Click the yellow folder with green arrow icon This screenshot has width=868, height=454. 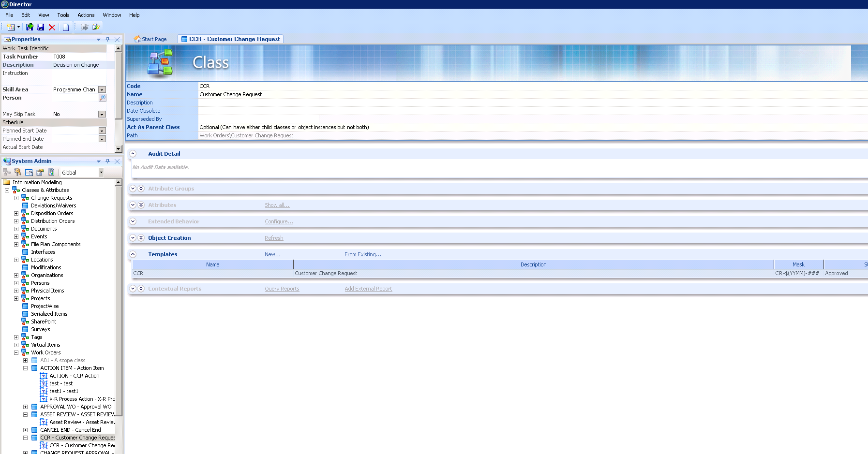[96, 27]
